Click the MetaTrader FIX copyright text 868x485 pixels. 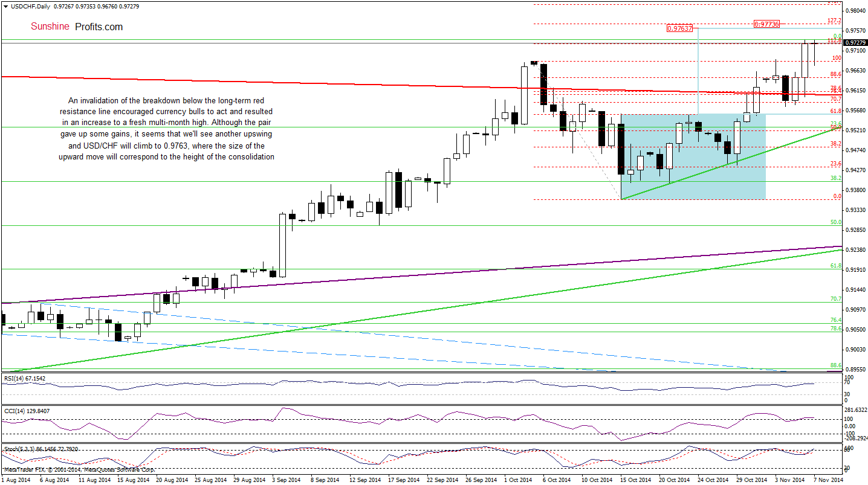pos(79,469)
